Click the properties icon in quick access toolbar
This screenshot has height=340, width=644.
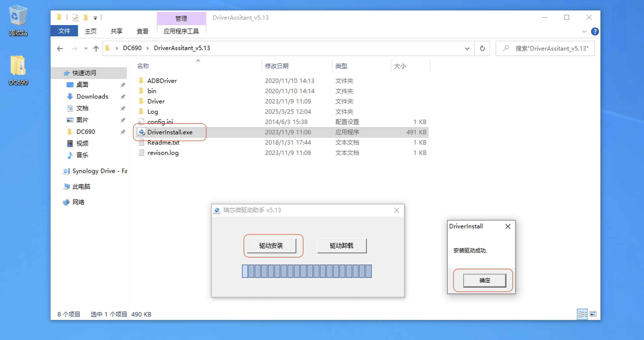point(75,17)
